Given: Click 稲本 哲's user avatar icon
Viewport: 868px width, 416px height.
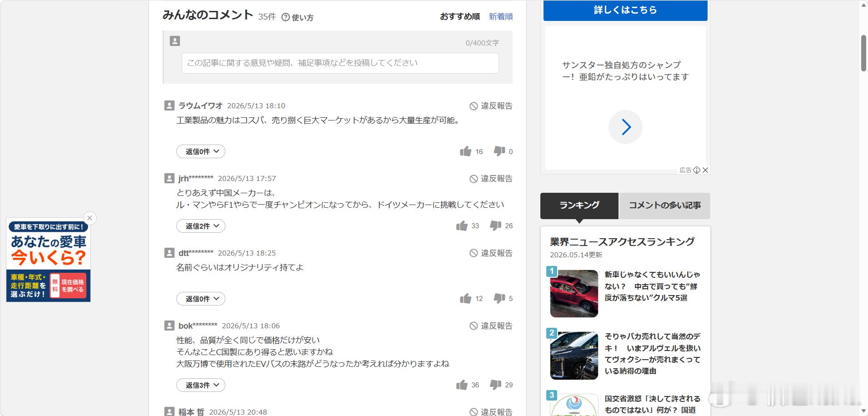Looking at the screenshot, I should (x=169, y=411).
